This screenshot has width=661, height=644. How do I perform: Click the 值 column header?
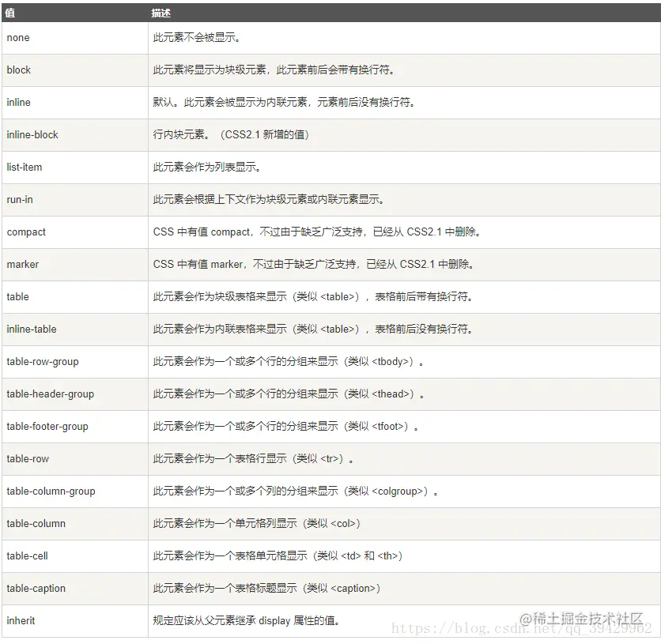pos(75,13)
